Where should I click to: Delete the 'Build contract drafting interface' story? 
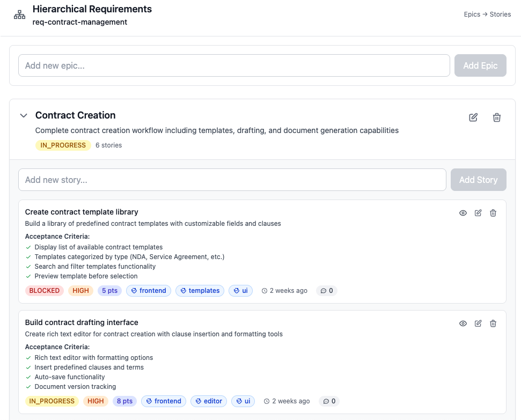tap(493, 323)
